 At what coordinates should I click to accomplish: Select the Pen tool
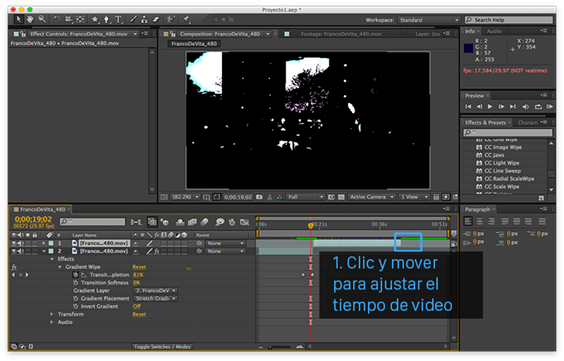pyautogui.click(x=106, y=19)
